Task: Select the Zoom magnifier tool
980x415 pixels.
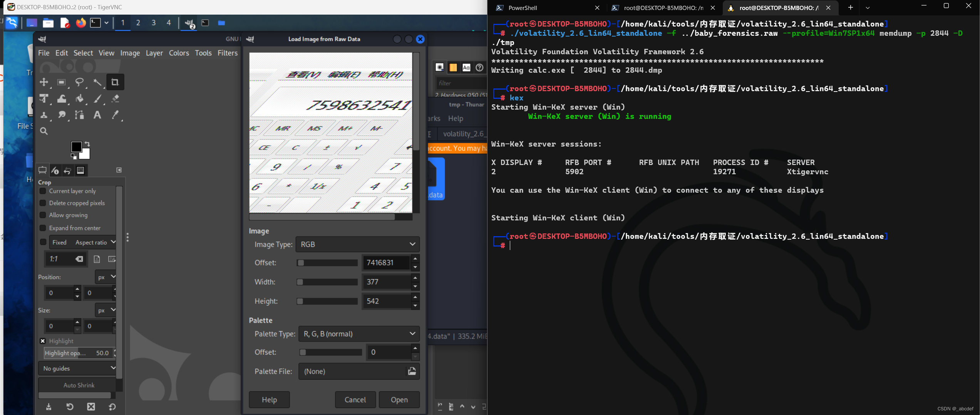Action: coord(44,131)
